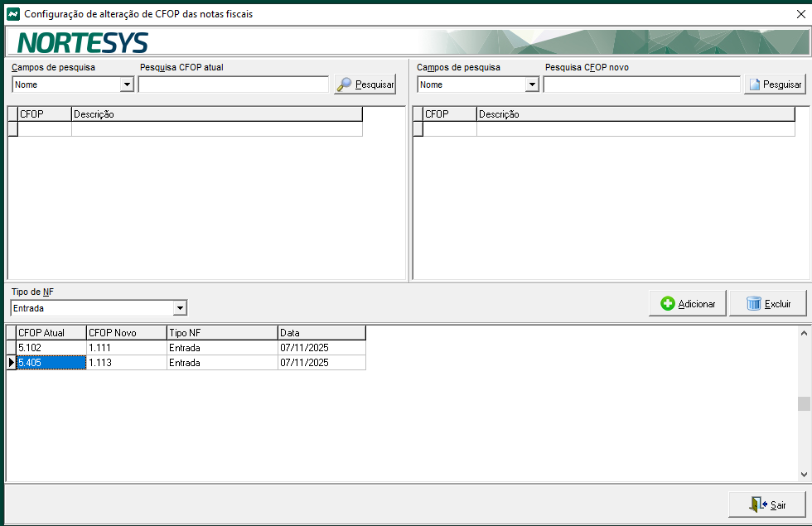The image size is (812, 526).
Task: Close the CFOP configuration window
Action: [x=800, y=14]
